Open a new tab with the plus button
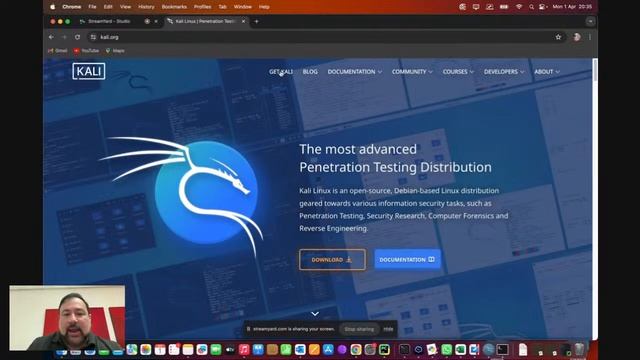Screen dimensions: 640x360 coord(256,21)
